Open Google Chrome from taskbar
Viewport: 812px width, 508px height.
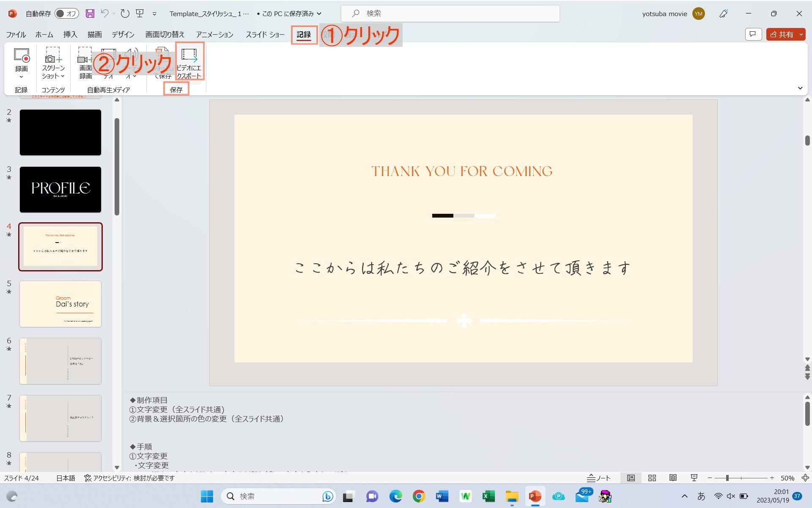(419, 496)
